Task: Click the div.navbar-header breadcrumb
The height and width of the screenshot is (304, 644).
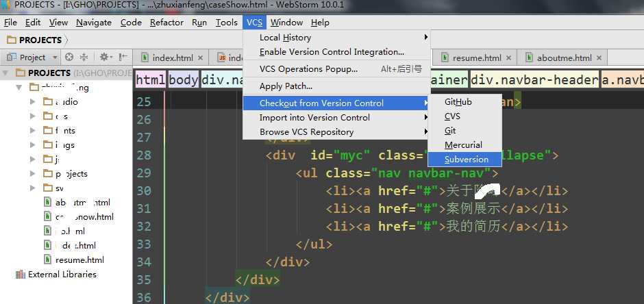Action: (x=535, y=80)
